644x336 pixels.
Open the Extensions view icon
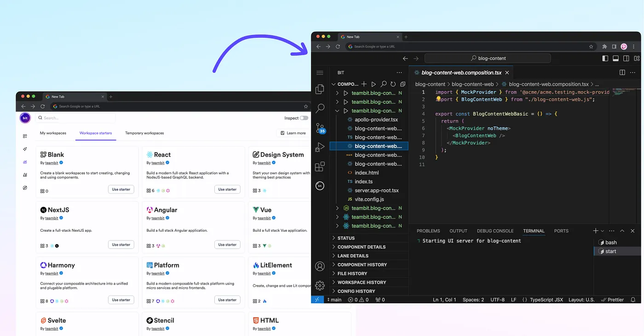(x=320, y=166)
